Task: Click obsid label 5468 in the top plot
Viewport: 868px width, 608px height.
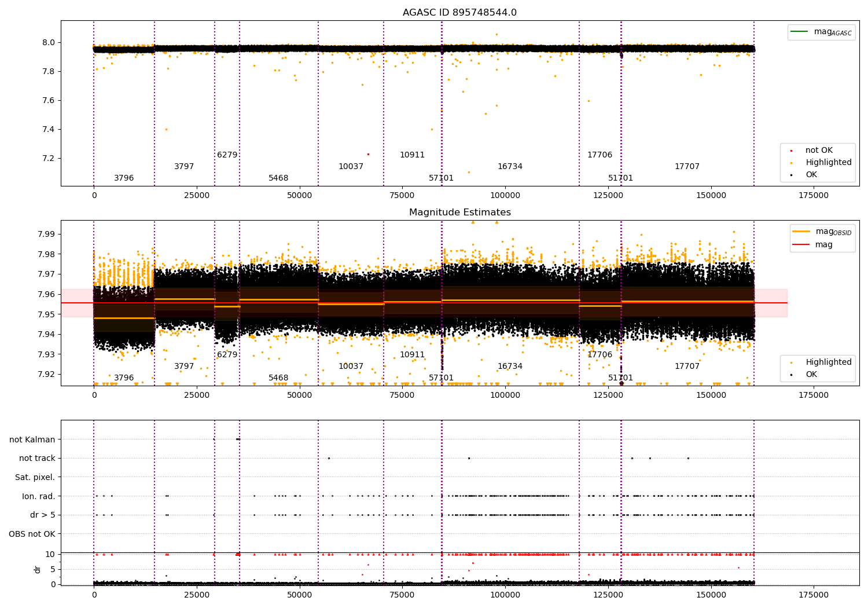Action: [x=278, y=178]
